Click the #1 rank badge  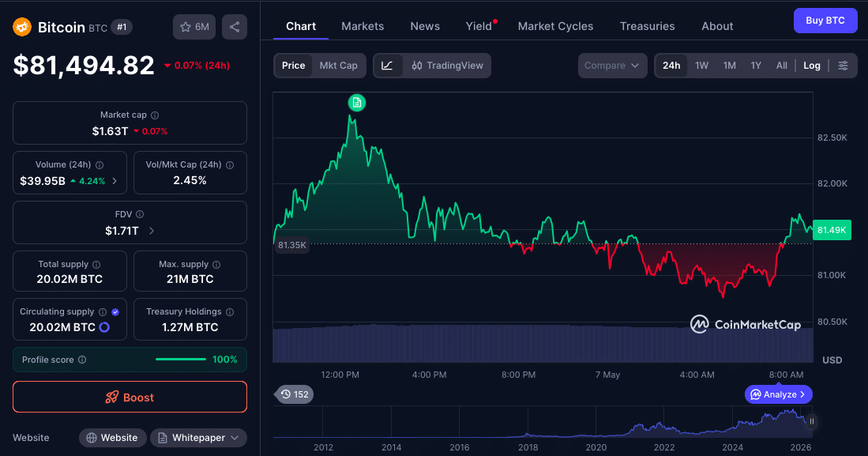[122, 27]
